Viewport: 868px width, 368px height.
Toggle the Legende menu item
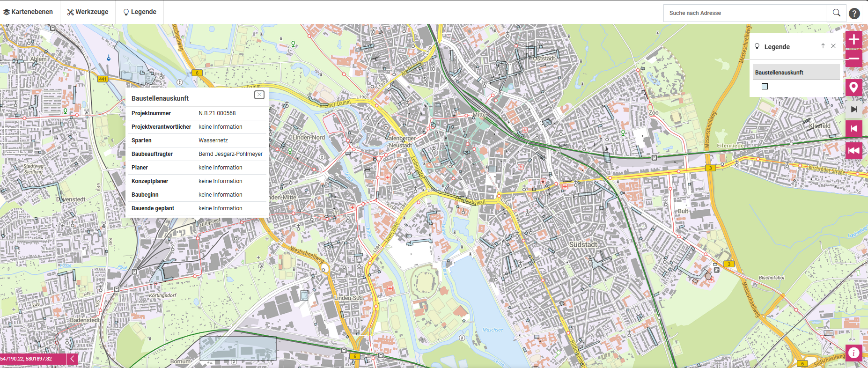pos(140,12)
